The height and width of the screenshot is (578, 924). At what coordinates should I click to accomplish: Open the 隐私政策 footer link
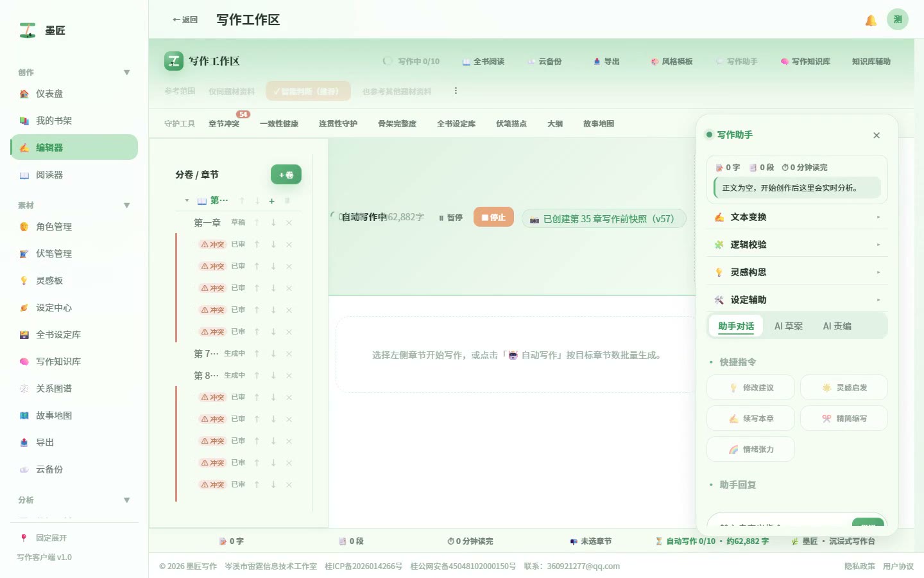click(860, 566)
